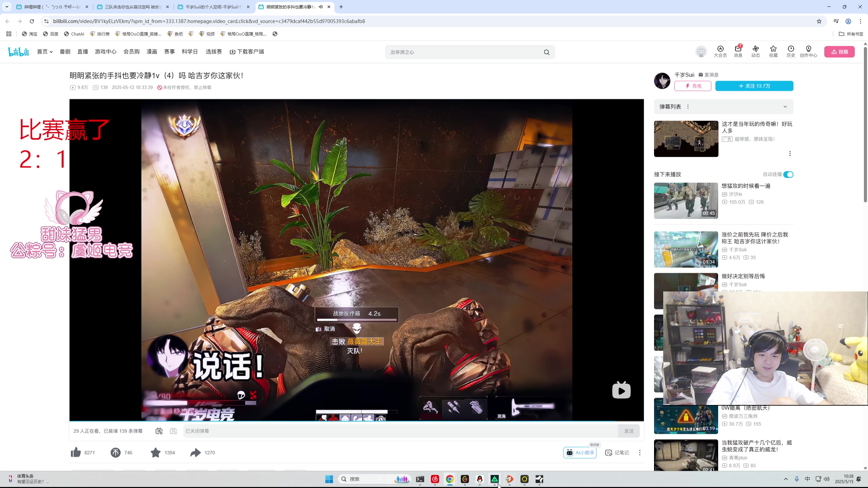Open the 动态 feed icon
This screenshot has height=488, width=868.
[756, 52]
